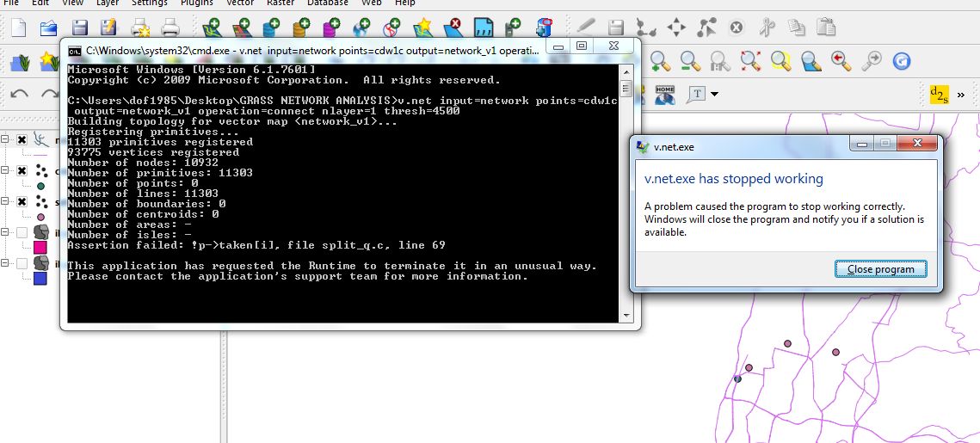
Task: Click Add PostGIS Layer blue database icon
Action: (x=272, y=28)
